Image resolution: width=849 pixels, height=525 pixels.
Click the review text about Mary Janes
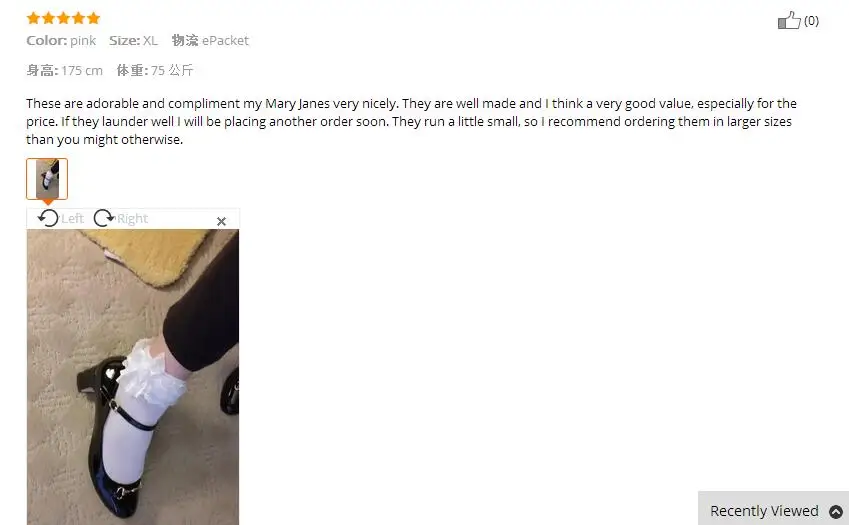pos(412,121)
